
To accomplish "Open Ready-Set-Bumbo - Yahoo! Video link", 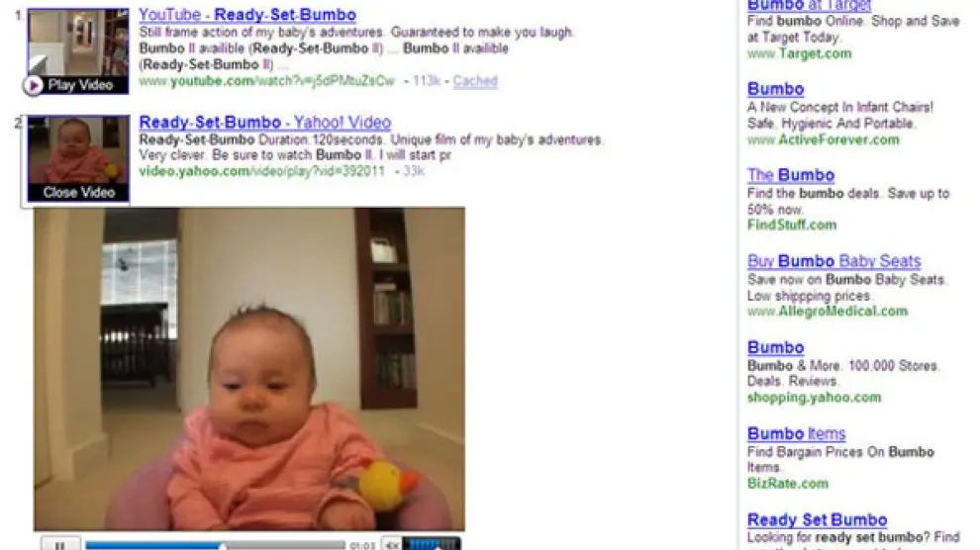I will tap(265, 123).
